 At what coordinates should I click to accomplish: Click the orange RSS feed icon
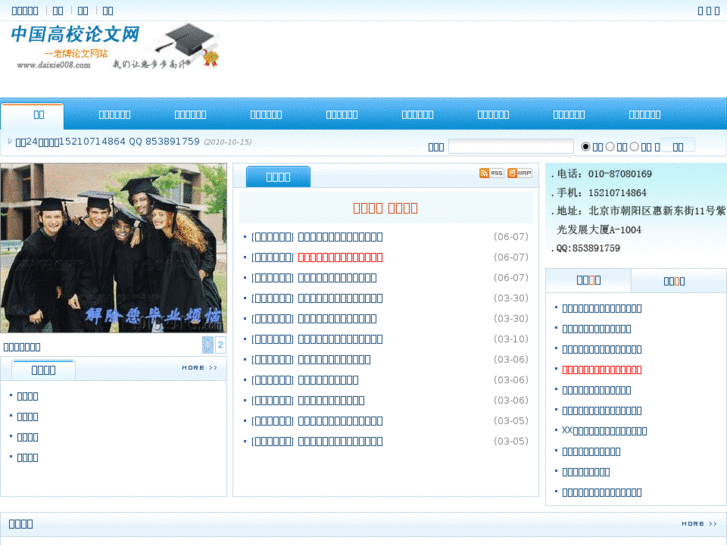[x=491, y=173]
